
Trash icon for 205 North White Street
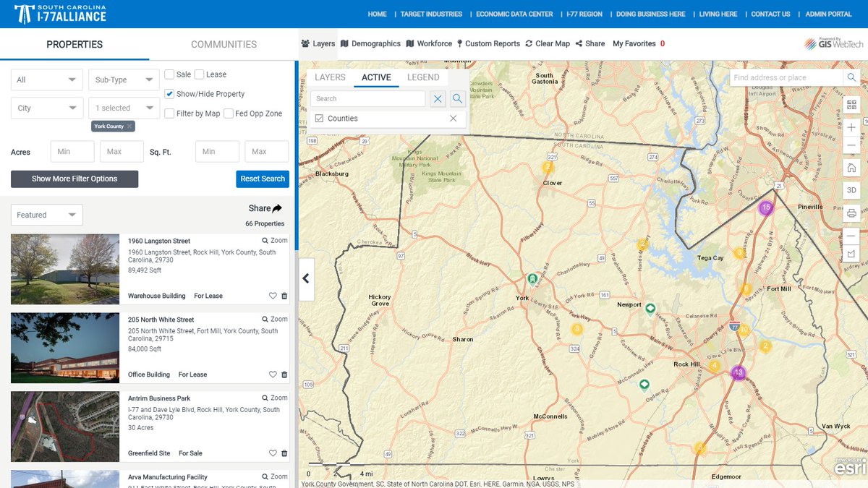coord(284,374)
